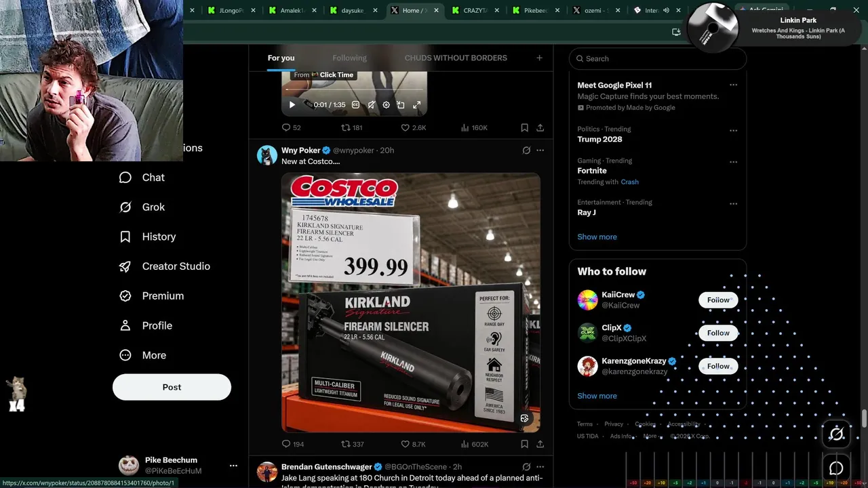868x488 pixels.
Task: Switch to the For you tab
Action: point(281,58)
